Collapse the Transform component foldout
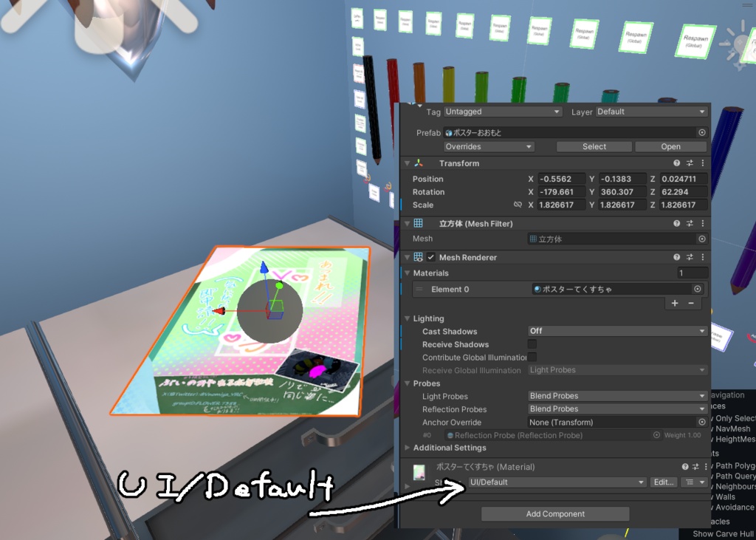 point(407,163)
